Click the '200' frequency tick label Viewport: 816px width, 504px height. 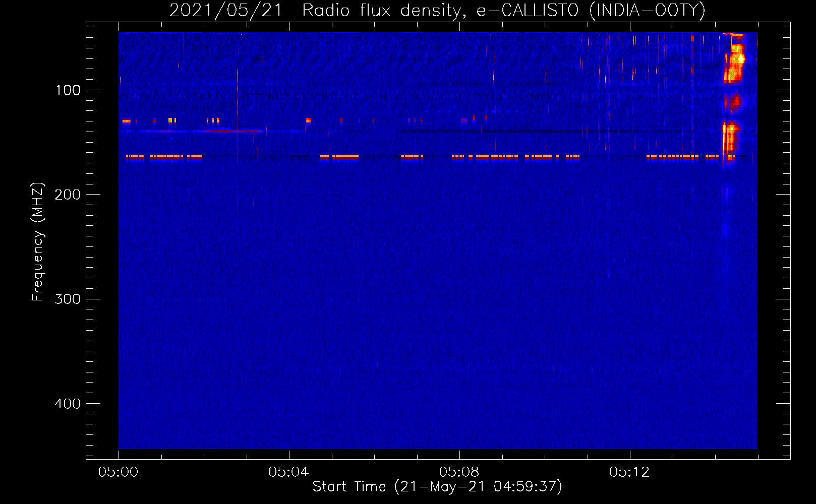click(x=68, y=195)
